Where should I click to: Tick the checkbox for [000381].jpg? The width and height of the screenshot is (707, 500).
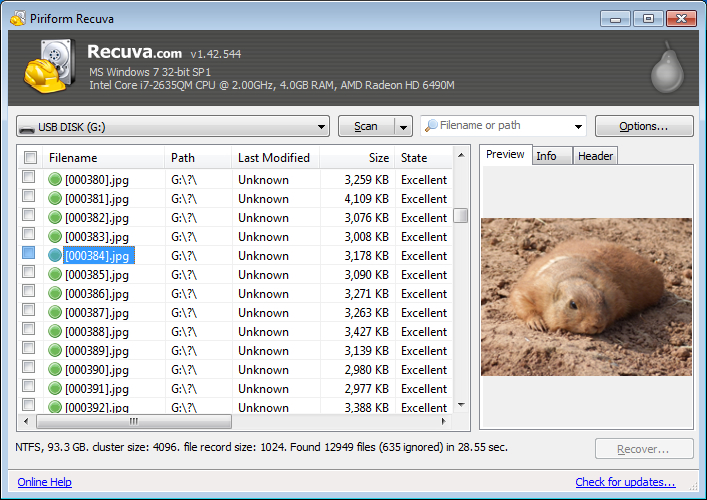29,199
